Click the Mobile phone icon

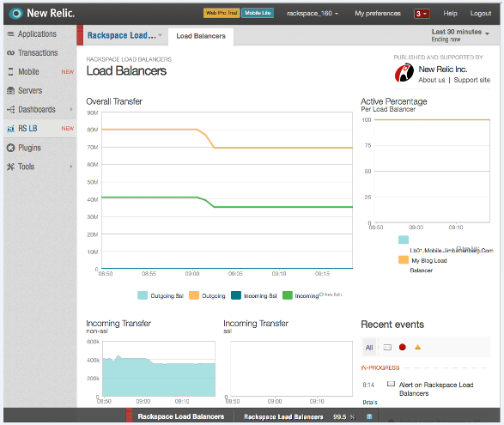[x=10, y=71]
